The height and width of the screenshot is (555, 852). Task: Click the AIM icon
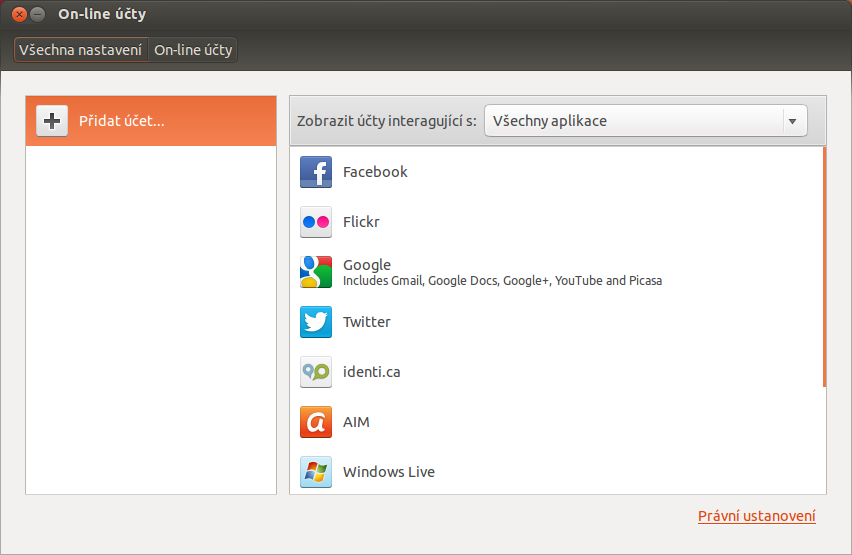316,422
